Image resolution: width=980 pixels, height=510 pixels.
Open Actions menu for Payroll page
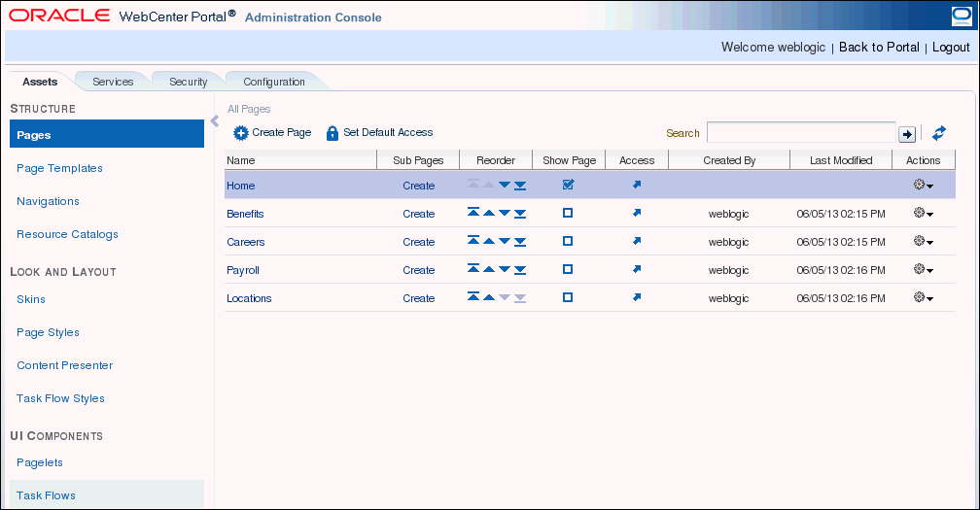point(924,269)
